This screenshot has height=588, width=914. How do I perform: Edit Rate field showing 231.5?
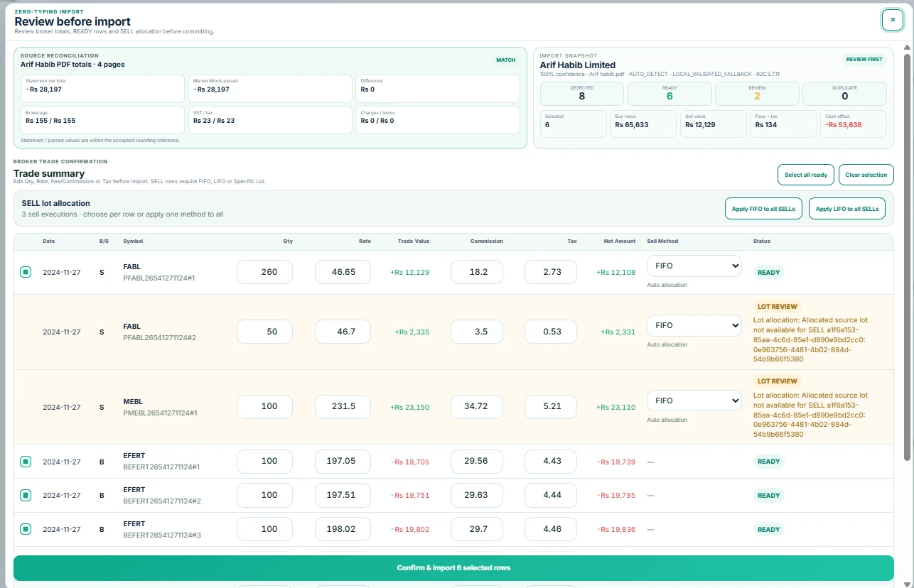[343, 407]
